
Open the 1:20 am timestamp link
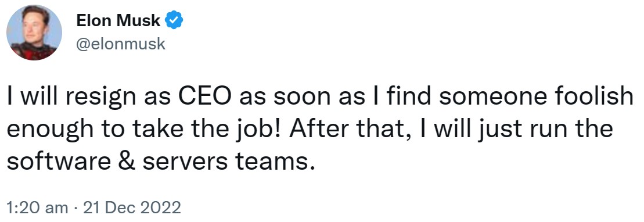click(x=38, y=207)
